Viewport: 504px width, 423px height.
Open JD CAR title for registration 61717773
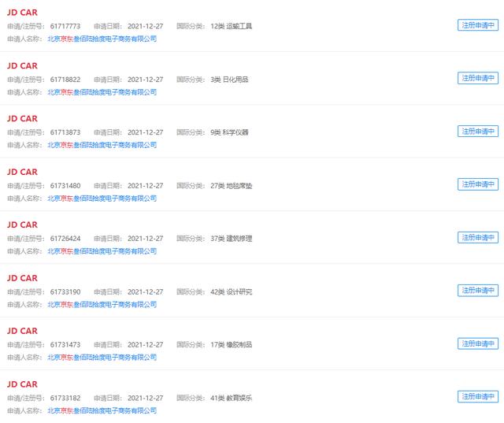tap(22, 13)
